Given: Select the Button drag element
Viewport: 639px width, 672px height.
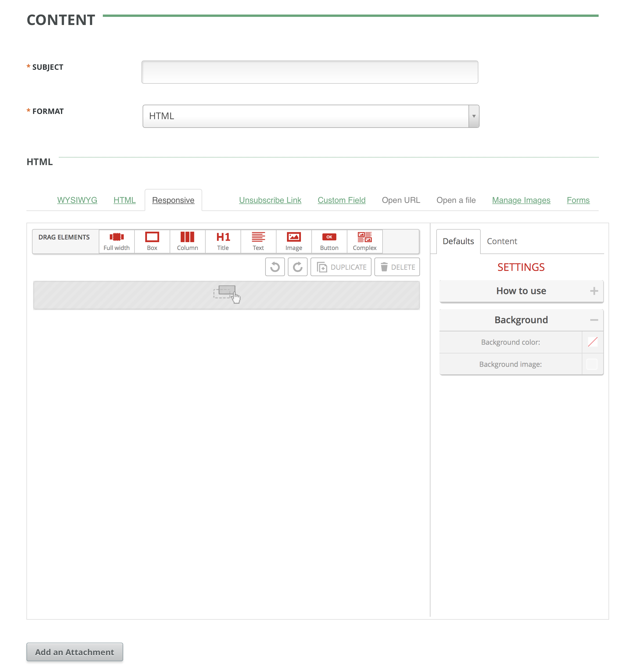Looking at the screenshot, I should 329,241.
